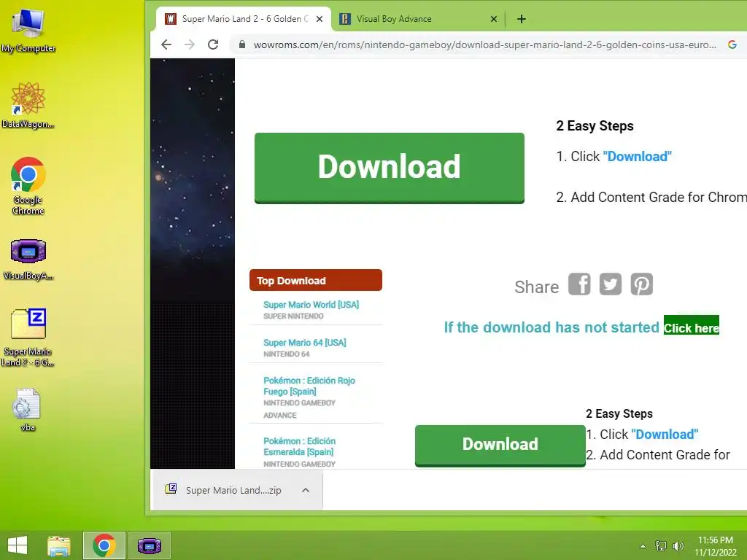This screenshot has height=560, width=747.
Task: Expand download item options chevron
Action: pos(306,490)
